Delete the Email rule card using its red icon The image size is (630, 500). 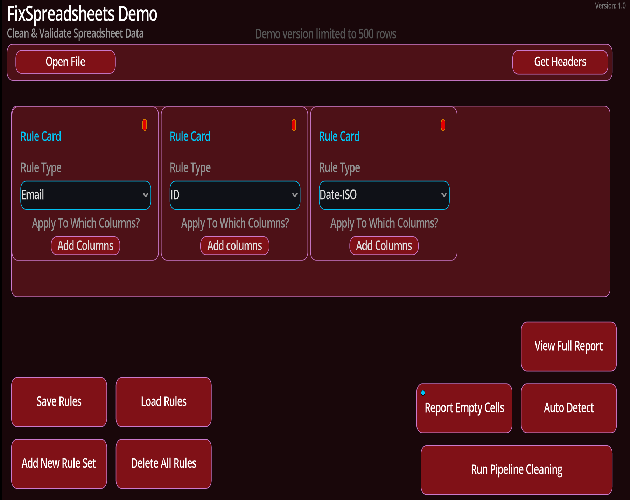coord(145,125)
